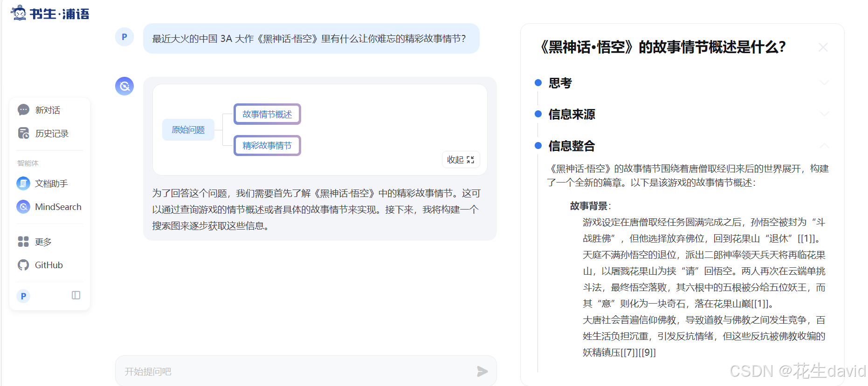Click the 思考 section heading
The image size is (868, 386).
[x=560, y=83]
